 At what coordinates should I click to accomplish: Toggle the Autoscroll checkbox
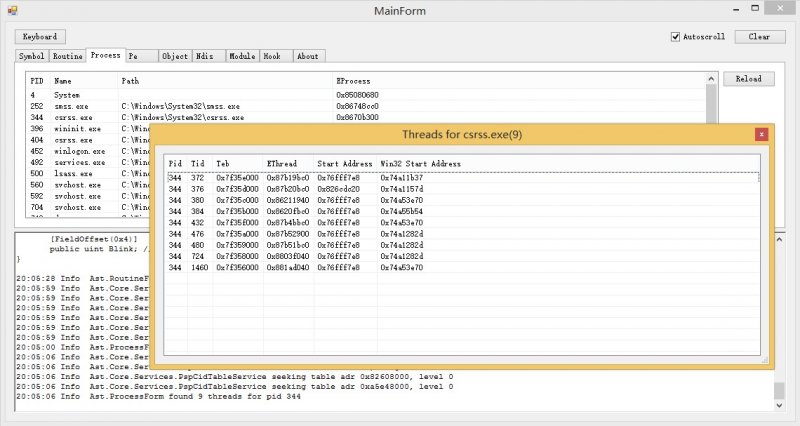[x=675, y=37]
